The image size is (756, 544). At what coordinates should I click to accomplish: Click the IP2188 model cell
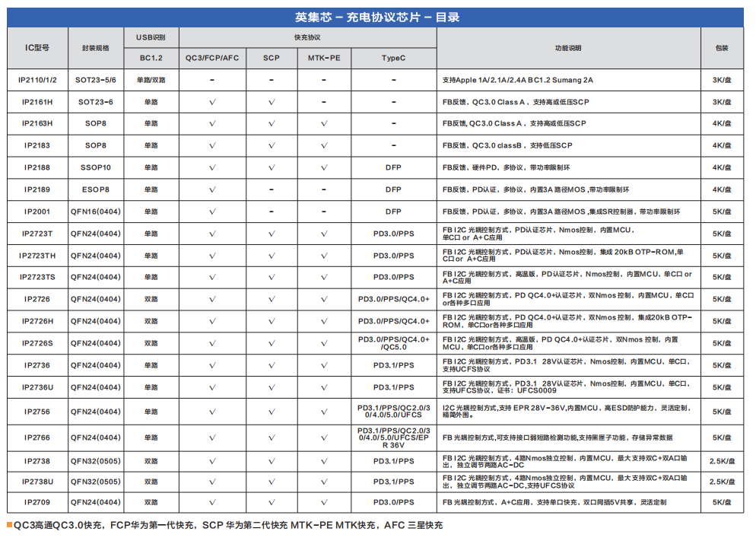click(x=37, y=167)
